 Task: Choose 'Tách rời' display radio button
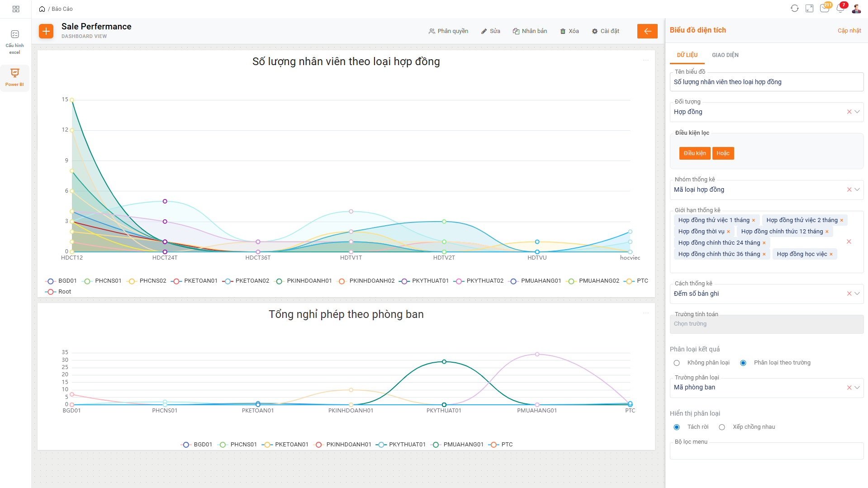[677, 427]
